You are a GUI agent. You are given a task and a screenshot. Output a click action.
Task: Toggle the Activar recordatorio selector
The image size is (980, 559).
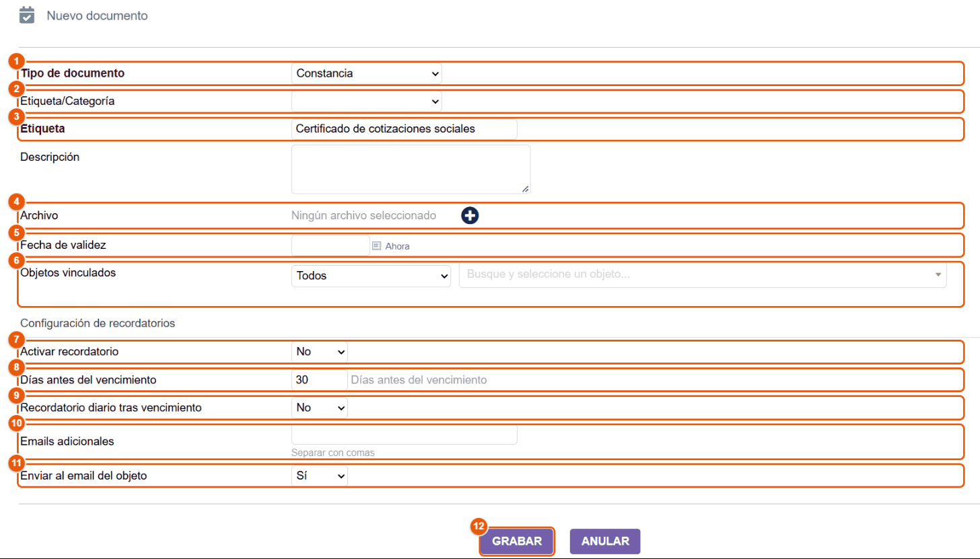320,351
